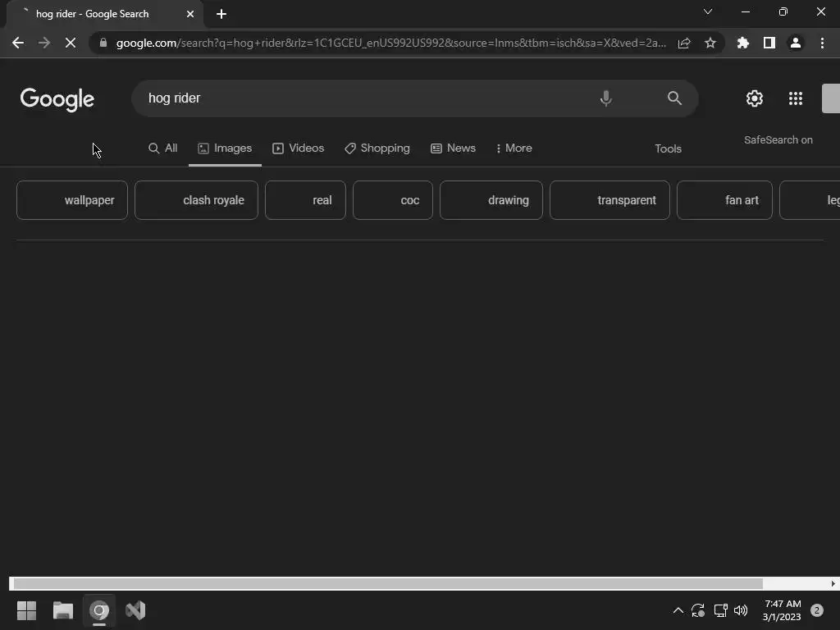This screenshot has width=840, height=630.
Task: Click the coc suggestion chip
Action: pos(393,200)
